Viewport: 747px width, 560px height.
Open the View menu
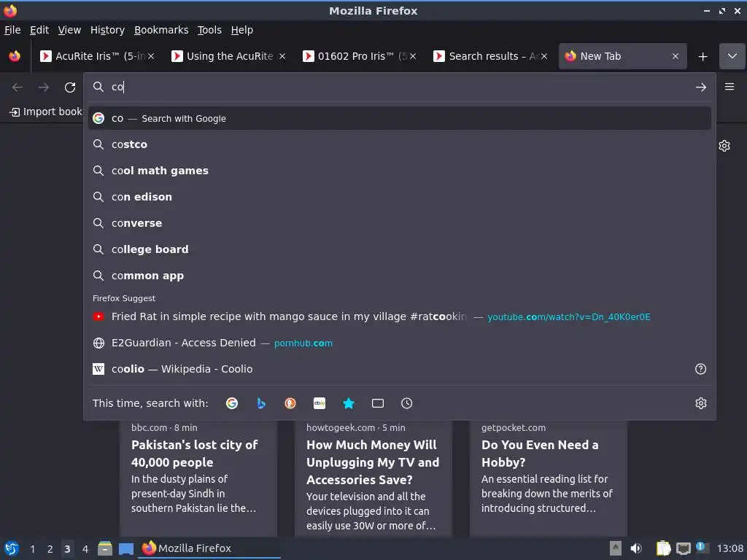69,30
